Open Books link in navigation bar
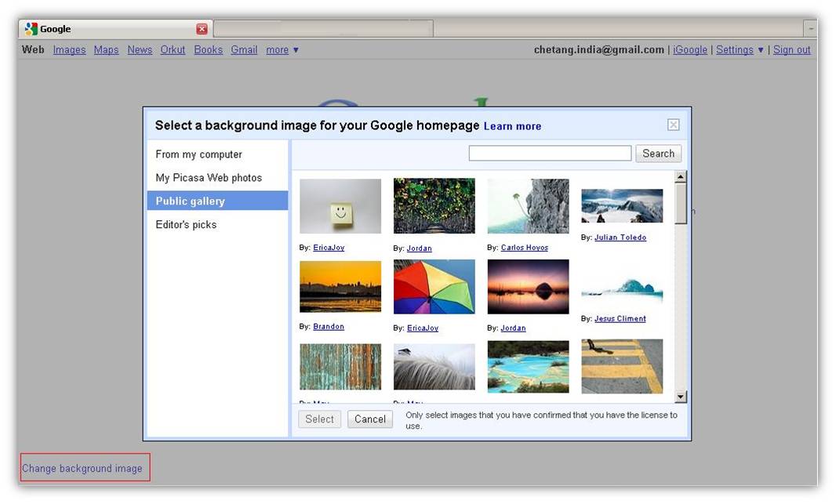This screenshot has width=836, height=504. pos(209,49)
